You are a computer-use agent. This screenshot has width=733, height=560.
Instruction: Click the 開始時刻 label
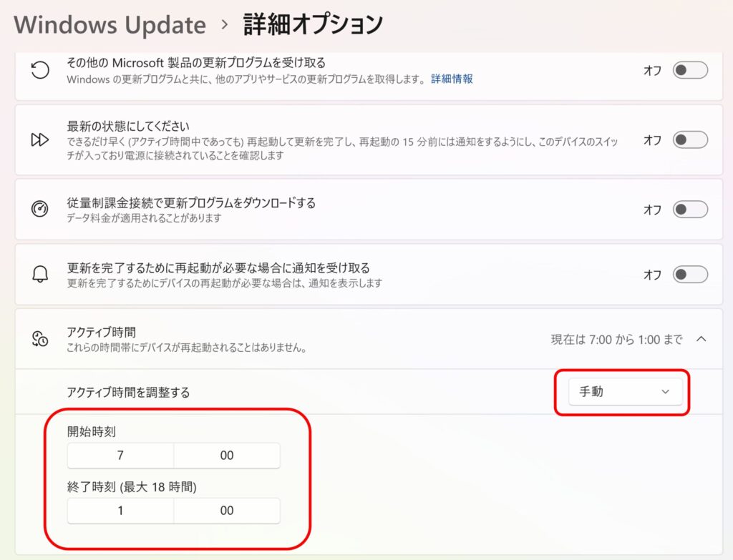91,431
